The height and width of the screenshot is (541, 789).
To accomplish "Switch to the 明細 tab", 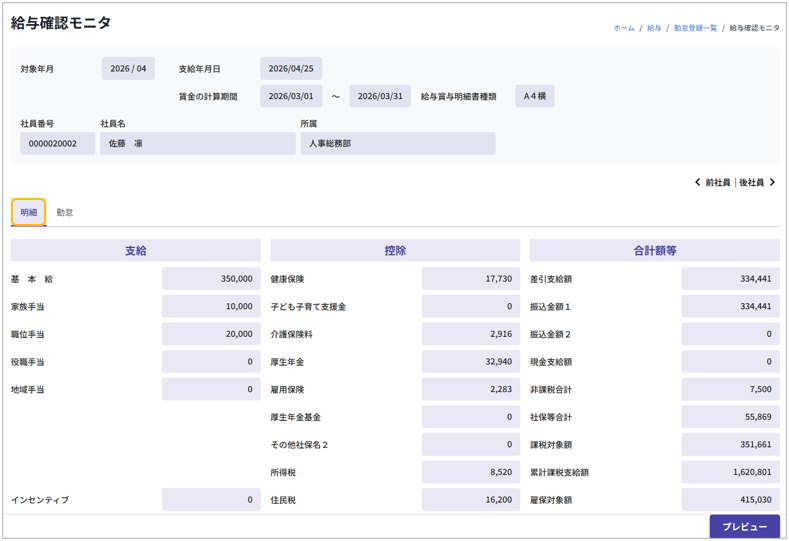I will pos(29,212).
